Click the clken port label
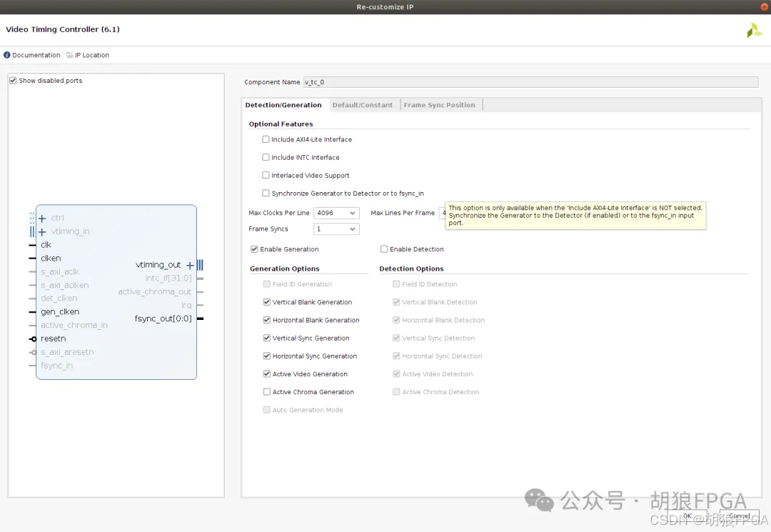This screenshot has width=771, height=532. click(x=51, y=258)
